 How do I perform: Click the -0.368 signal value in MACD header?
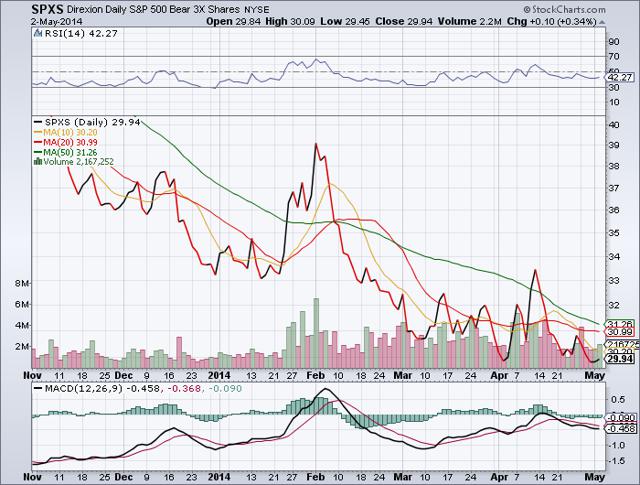click(x=182, y=389)
